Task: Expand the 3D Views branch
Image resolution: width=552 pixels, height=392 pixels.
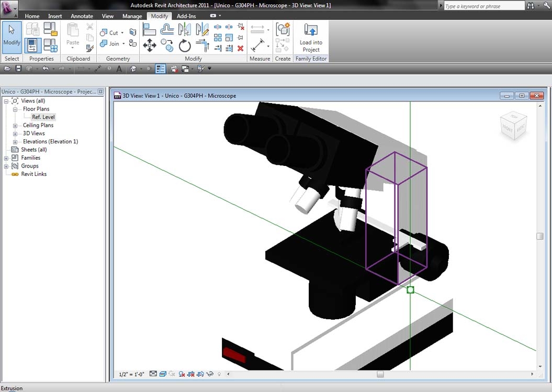Action: tap(15, 133)
